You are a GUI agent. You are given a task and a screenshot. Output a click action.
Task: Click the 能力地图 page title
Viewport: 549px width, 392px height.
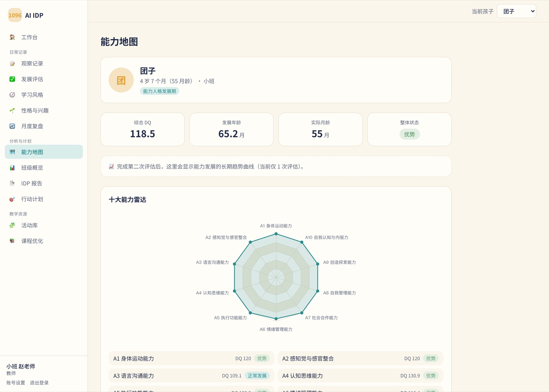pyautogui.click(x=119, y=42)
